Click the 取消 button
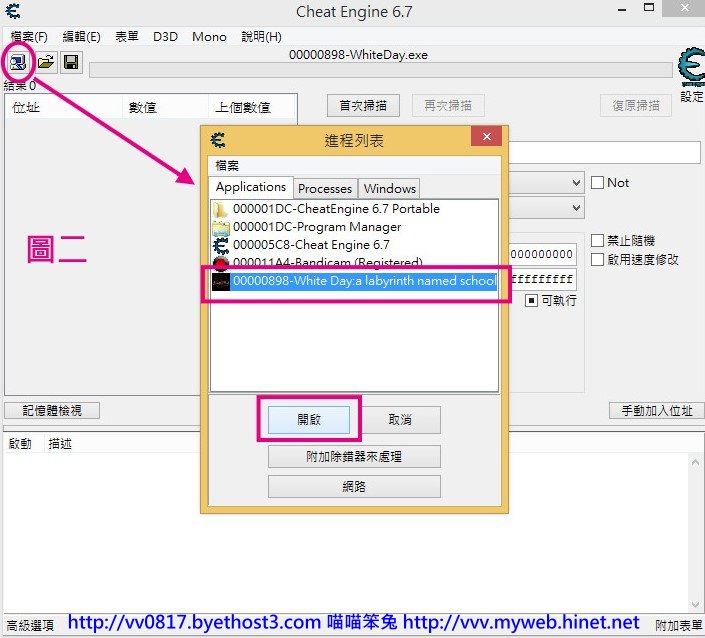This screenshot has height=638, width=705. pyautogui.click(x=400, y=420)
